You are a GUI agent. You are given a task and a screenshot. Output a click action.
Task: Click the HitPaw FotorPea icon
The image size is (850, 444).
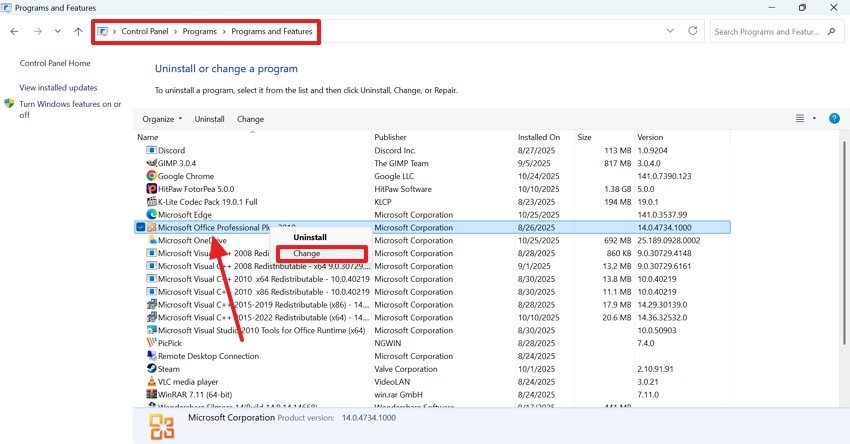coord(151,189)
